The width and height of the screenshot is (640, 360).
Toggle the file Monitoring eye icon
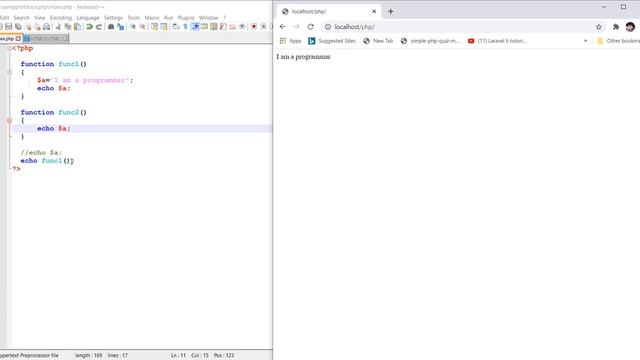242,27
